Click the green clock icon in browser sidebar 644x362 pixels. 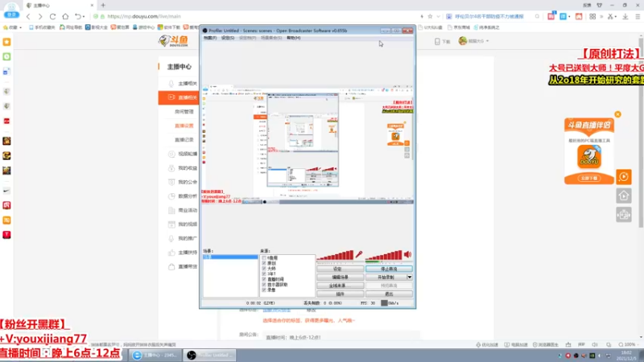tap(6, 56)
